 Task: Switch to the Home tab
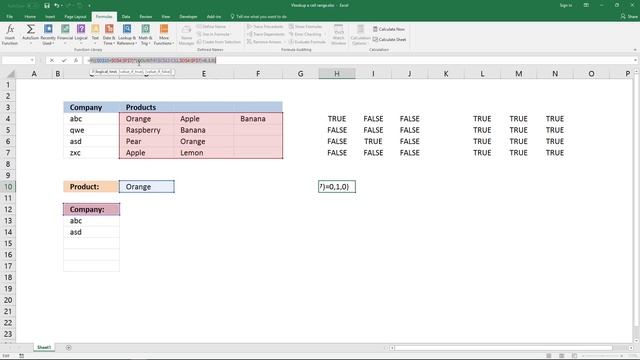point(30,17)
